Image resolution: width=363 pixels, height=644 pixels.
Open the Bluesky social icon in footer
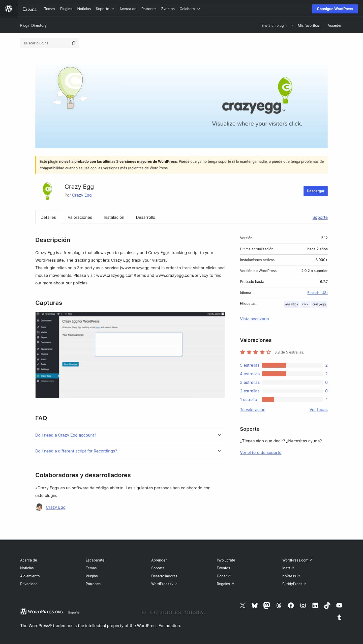(255, 605)
